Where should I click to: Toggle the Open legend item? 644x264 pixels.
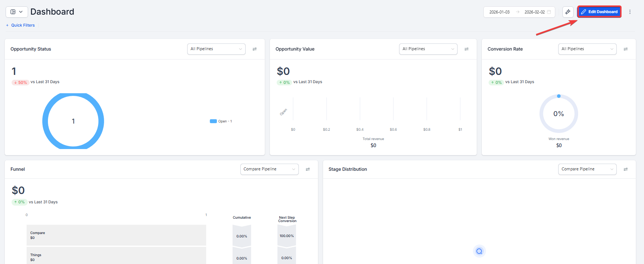pos(221,121)
